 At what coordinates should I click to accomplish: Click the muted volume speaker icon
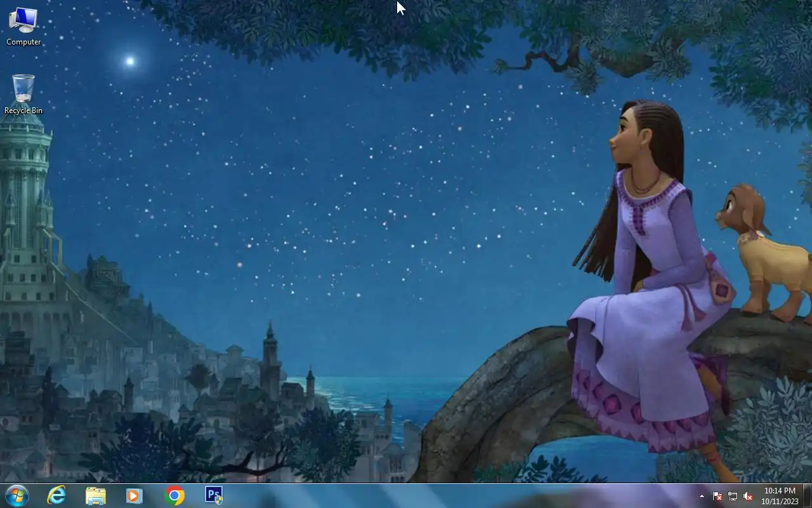[748, 496]
